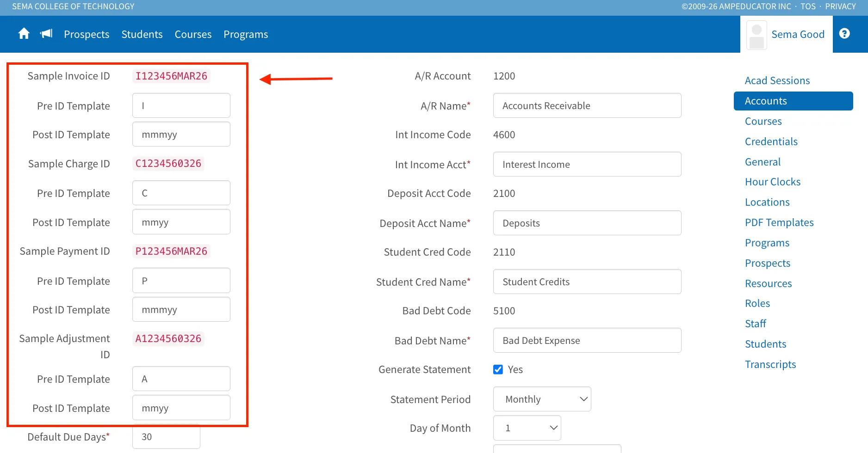Screen dimensions: 868x453
Task: Open the Courses top menu
Action: click(193, 34)
